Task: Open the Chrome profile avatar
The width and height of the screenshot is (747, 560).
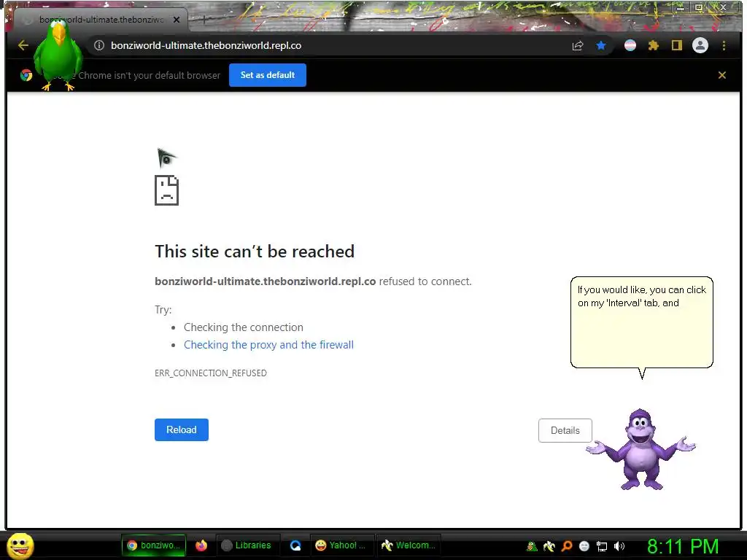Action: coord(700,45)
